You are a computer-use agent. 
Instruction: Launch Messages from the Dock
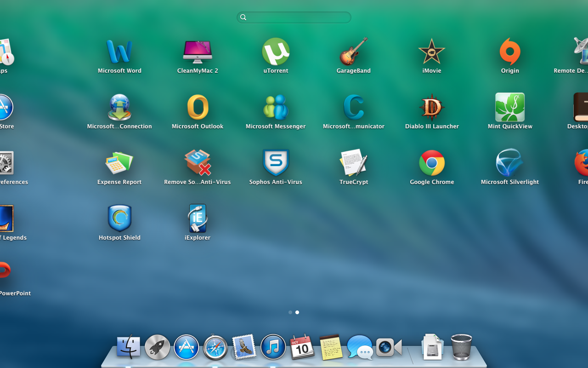click(x=360, y=347)
